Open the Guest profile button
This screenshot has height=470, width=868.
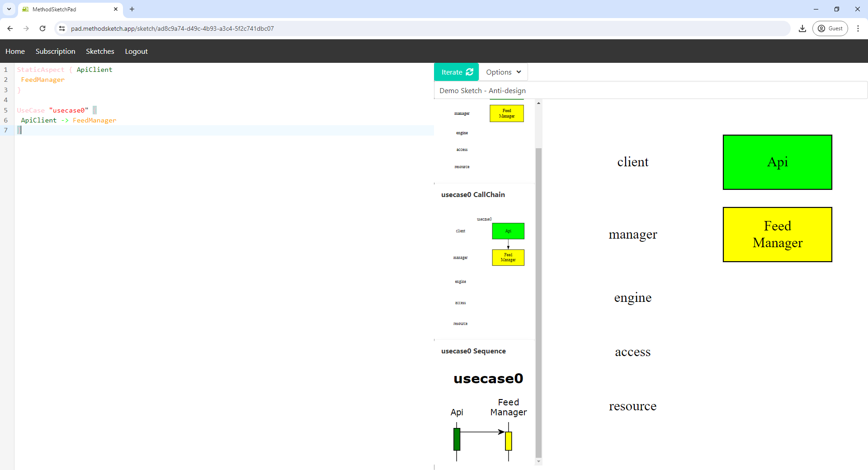(830, 28)
